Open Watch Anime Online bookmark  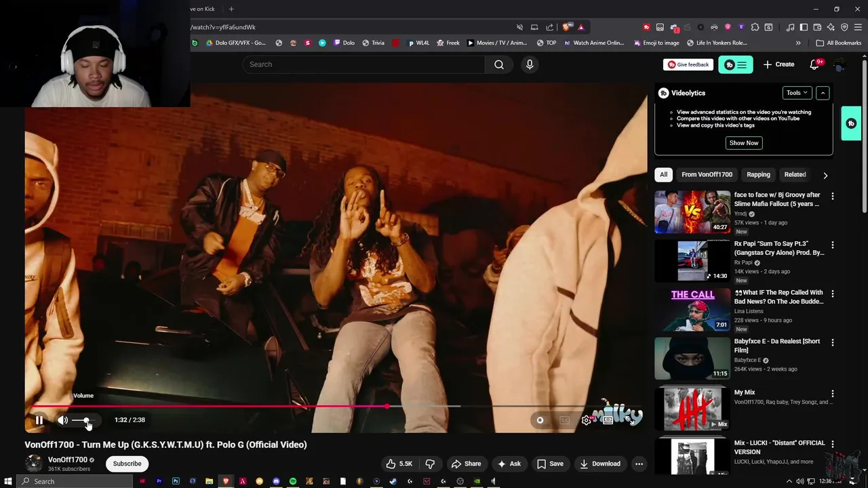pos(593,43)
